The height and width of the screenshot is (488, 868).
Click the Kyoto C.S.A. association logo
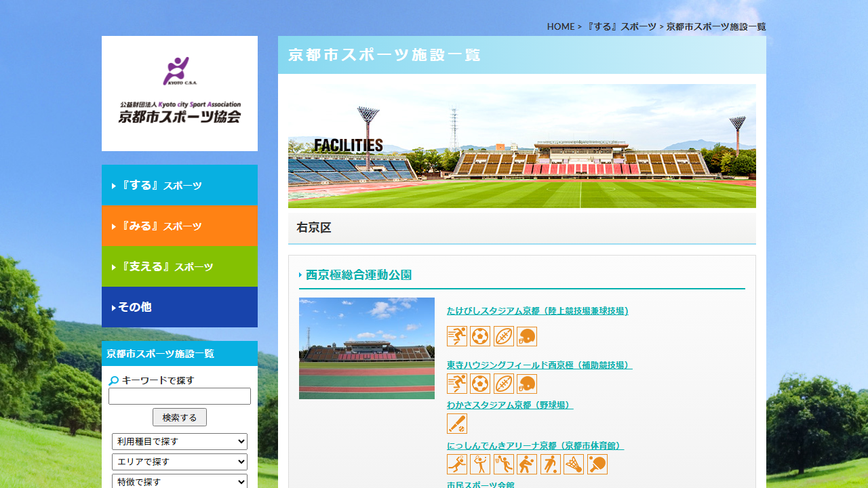180,94
